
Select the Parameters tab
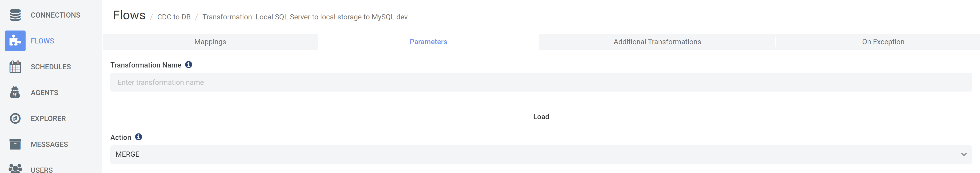click(x=428, y=42)
